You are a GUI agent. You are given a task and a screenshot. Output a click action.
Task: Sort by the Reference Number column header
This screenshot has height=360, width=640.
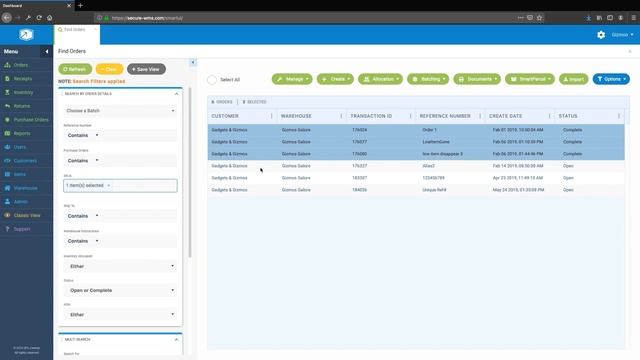click(445, 116)
